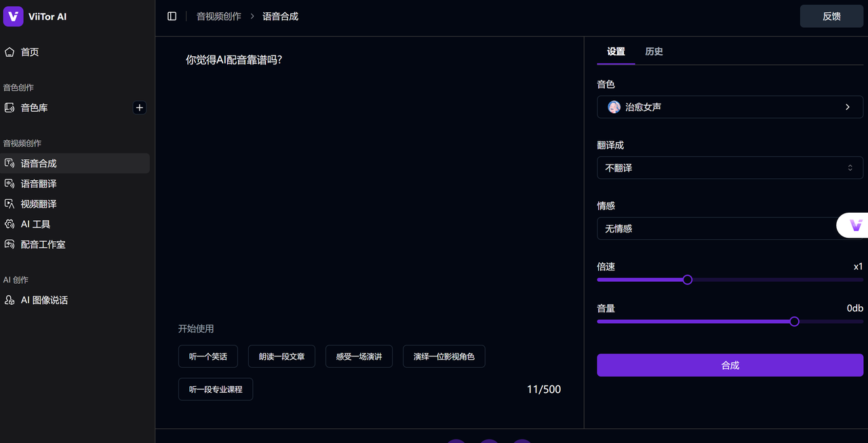The image size is (868, 443).
Task: Open 语音翻译 from the sidebar
Action: pos(39,183)
